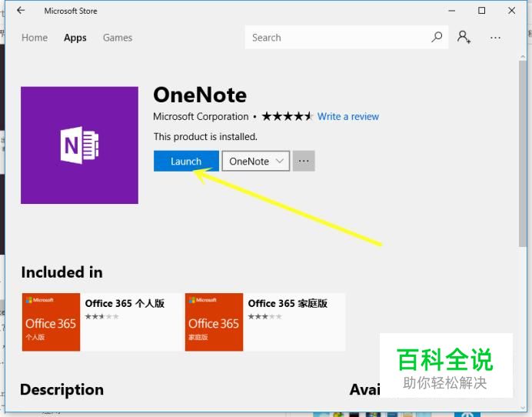Close the Microsoft Store window
The image size is (532, 417).
(512, 11)
